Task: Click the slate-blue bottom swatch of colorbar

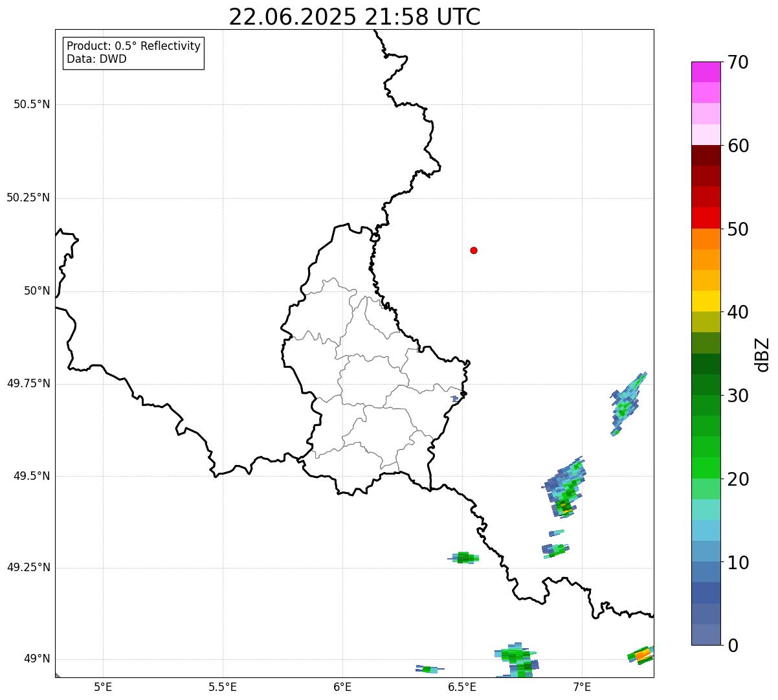Action: pos(706,635)
